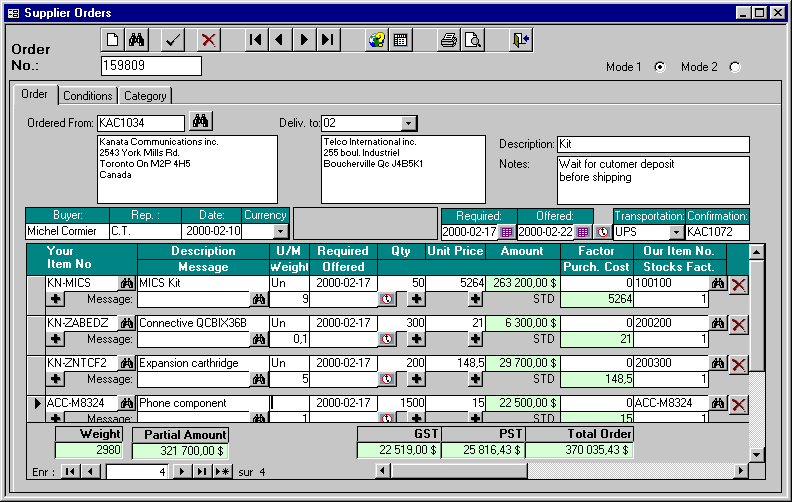Delete the KN-MICS line with red X

(x=739, y=285)
